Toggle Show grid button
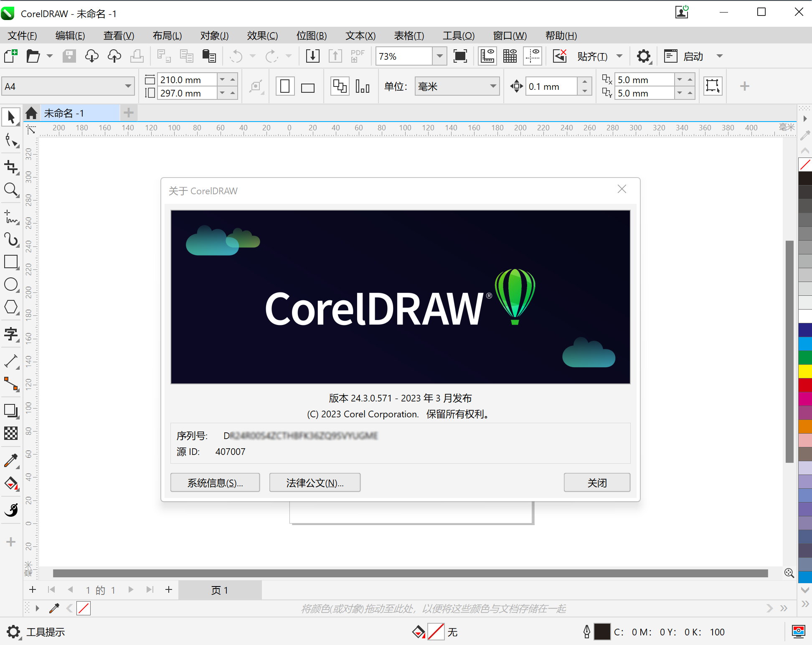The height and width of the screenshot is (645, 812). 510,56
